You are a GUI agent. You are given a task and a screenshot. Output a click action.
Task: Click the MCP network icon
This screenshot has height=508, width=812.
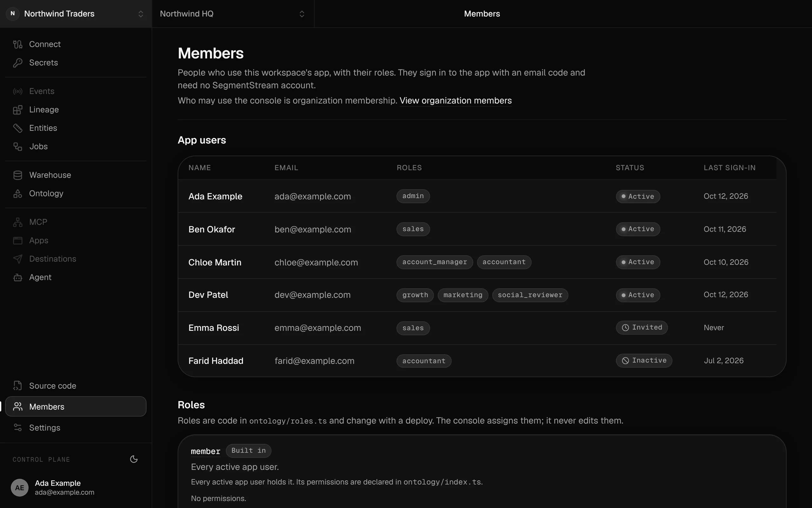(x=17, y=222)
